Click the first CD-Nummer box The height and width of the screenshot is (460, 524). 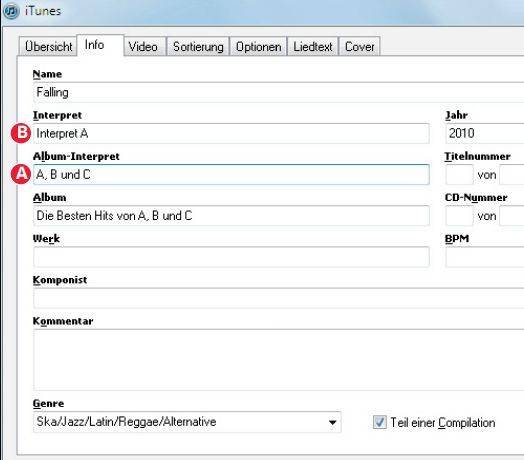[x=460, y=216]
